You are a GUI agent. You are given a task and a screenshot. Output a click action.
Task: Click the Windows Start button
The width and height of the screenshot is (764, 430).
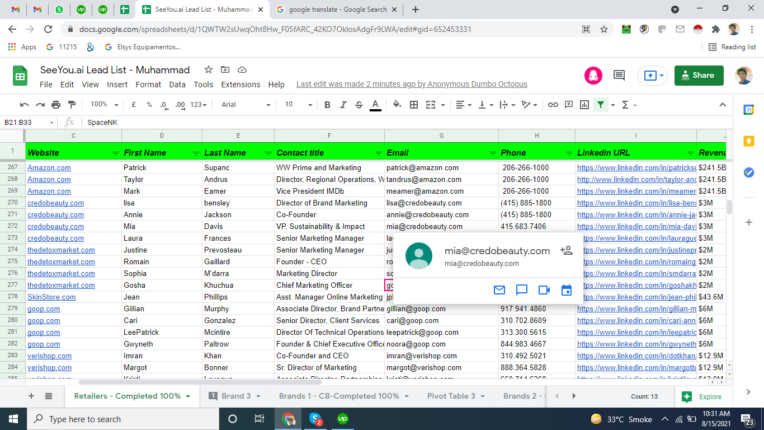pyautogui.click(x=13, y=419)
